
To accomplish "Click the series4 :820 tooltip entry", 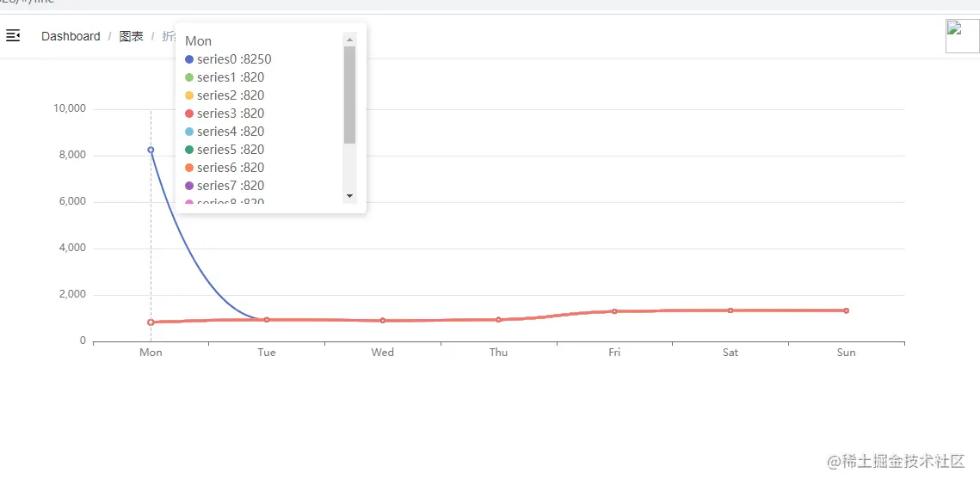I will click(230, 132).
